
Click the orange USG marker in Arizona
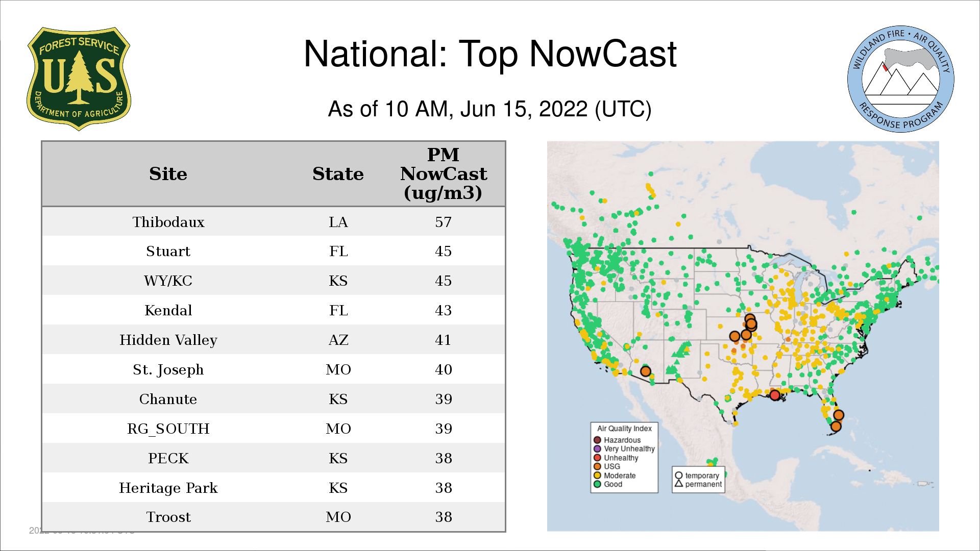(x=646, y=371)
